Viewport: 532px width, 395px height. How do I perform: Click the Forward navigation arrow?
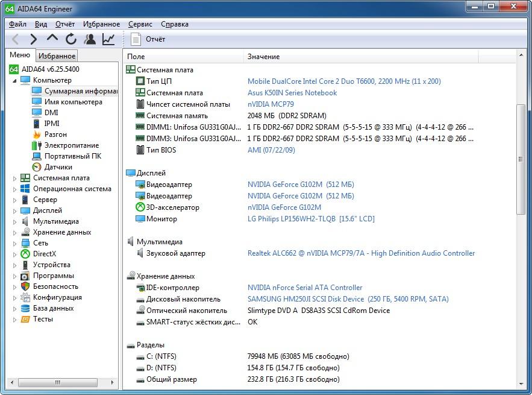(x=33, y=39)
